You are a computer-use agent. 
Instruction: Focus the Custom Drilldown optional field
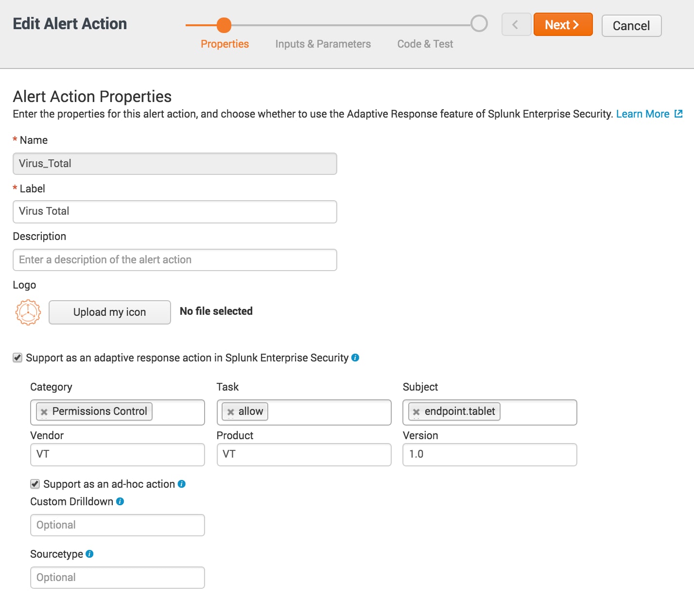[x=118, y=525]
